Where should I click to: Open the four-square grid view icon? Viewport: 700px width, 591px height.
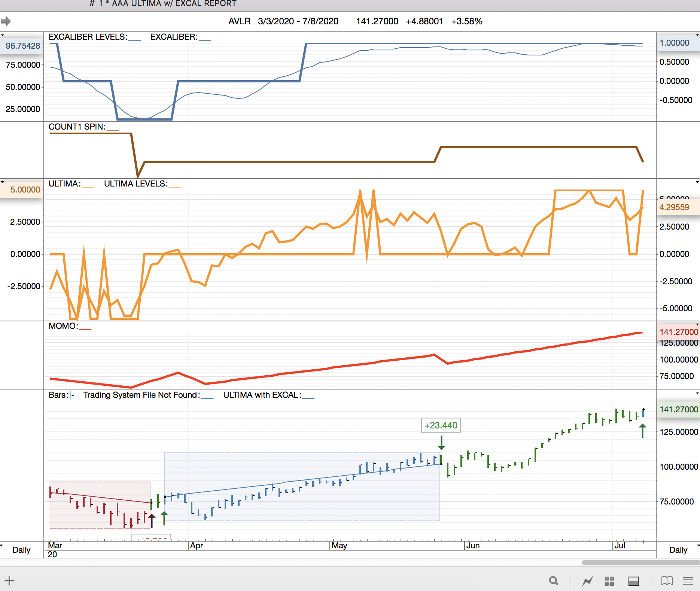click(609, 581)
